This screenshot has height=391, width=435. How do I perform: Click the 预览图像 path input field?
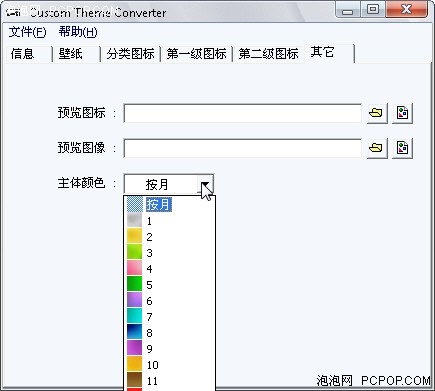coord(242,148)
